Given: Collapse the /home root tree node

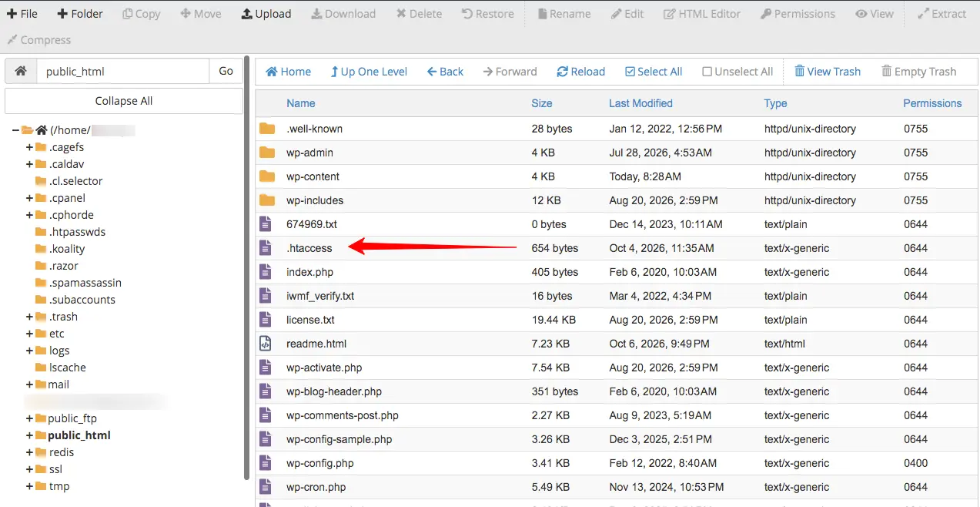Looking at the screenshot, I should click(x=16, y=130).
